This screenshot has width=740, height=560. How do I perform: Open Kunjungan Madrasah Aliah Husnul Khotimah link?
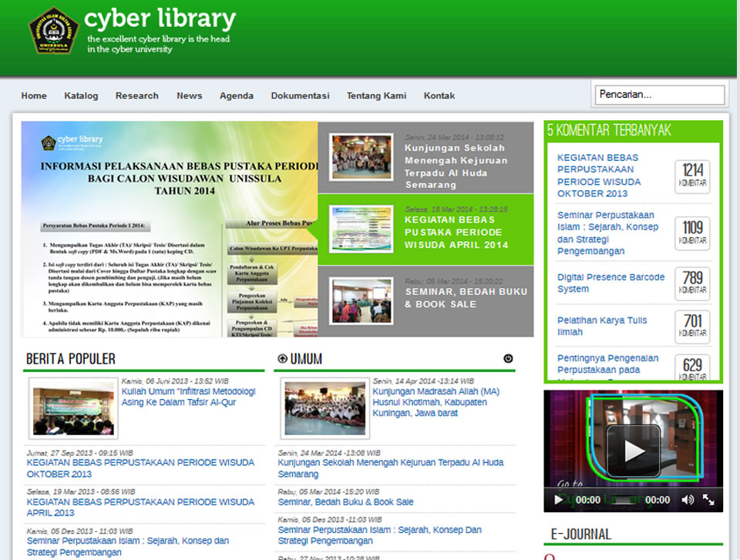point(436,402)
